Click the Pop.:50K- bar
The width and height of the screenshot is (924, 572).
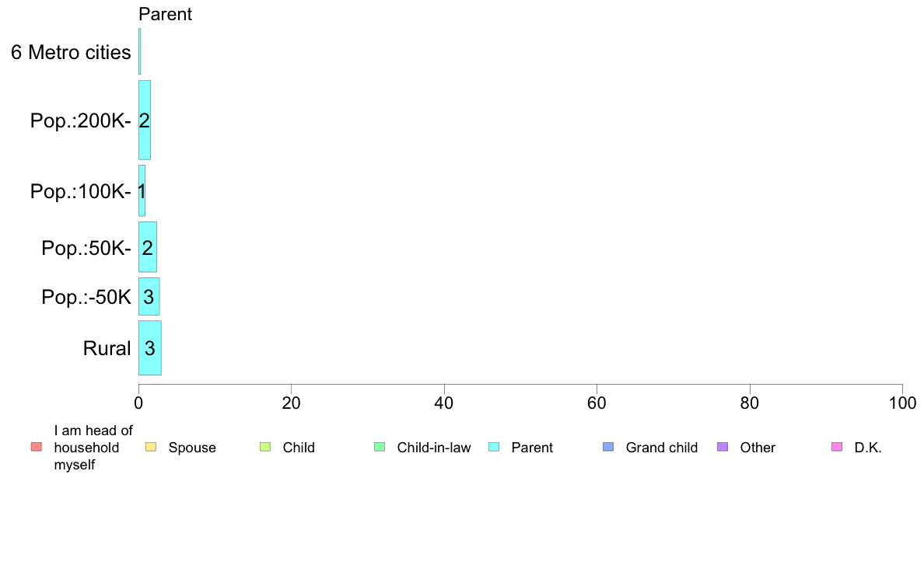tap(147, 247)
